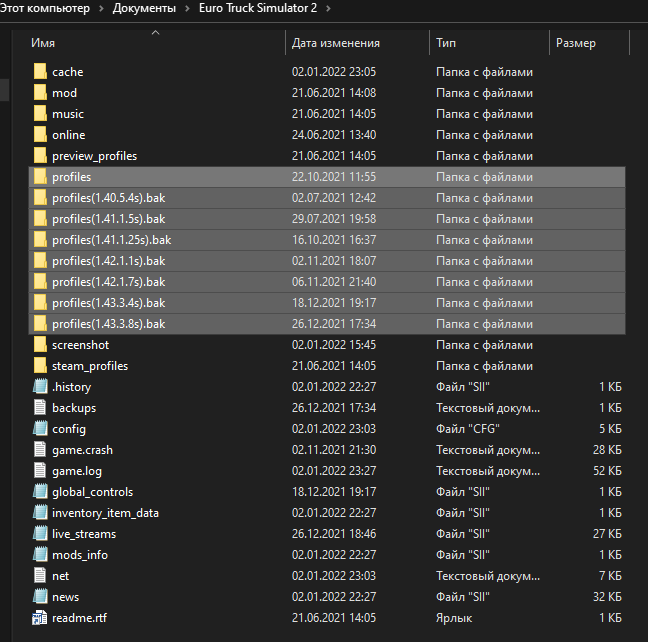Image resolution: width=648 pixels, height=642 pixels.
Task: Click the news SII file icon
Action: pos(40,597)
